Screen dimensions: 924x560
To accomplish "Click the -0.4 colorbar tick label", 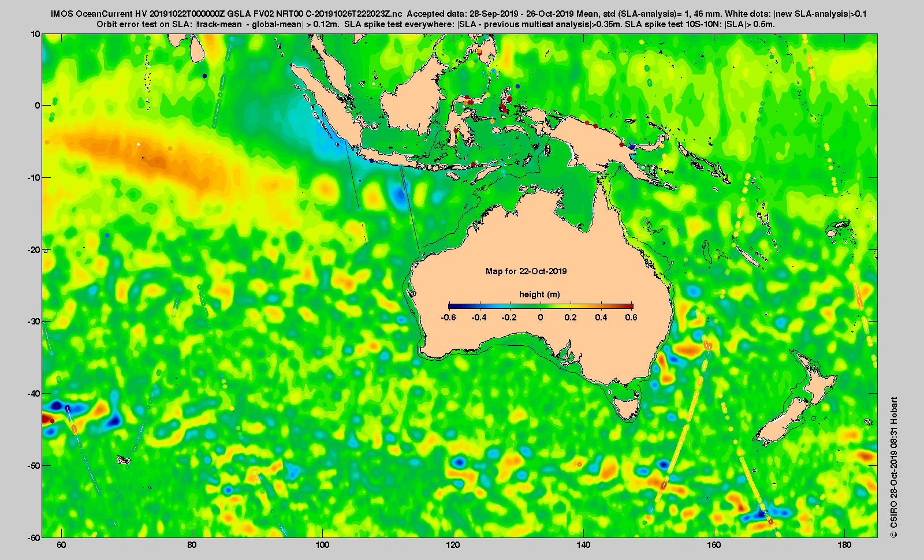I will (x=479, y=318).
